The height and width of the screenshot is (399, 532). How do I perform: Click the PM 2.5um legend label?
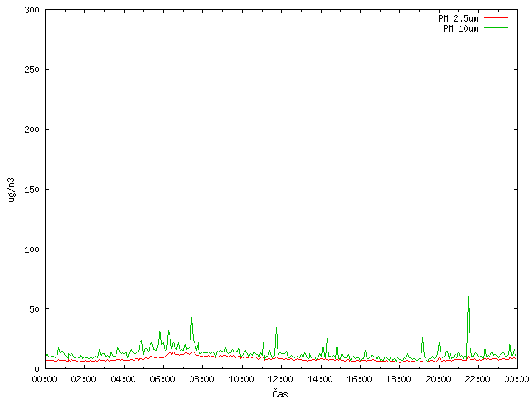(458, 18)
